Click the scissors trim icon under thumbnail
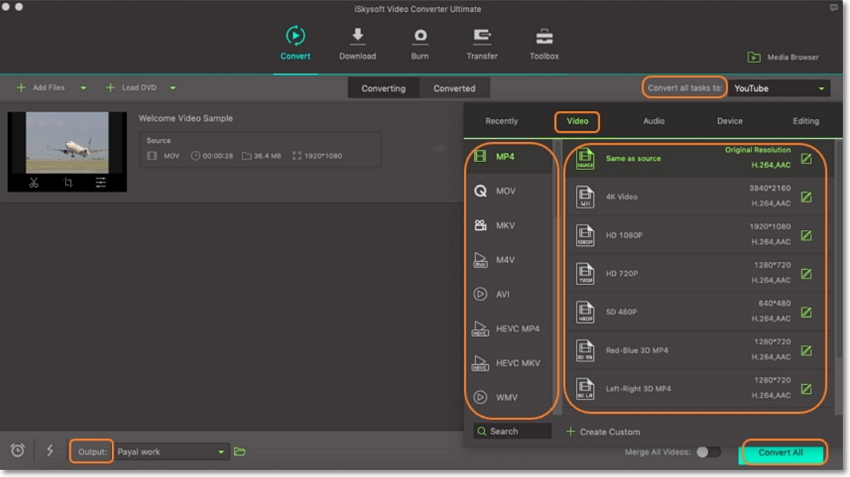 click(34, 183)
